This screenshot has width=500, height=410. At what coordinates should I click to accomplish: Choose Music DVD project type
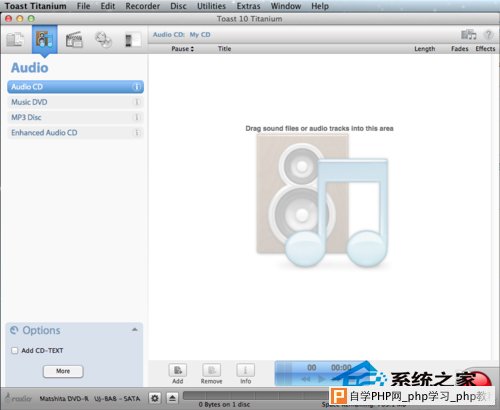coord(76,102)
